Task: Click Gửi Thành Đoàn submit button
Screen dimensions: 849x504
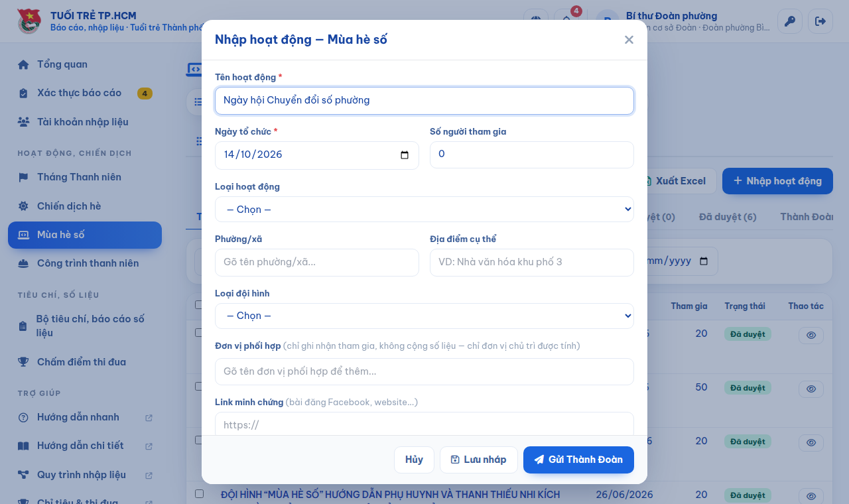Action: point(578,460)
